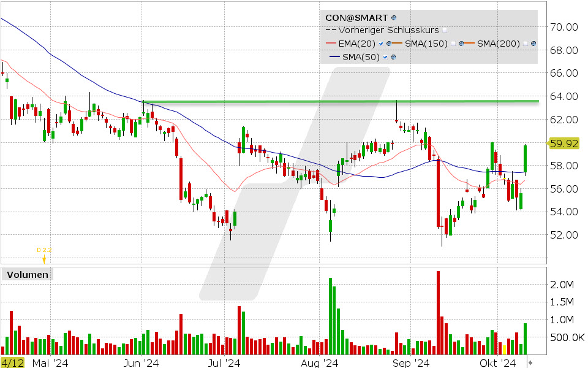Viewport: 588px width, 368px height.
Task: Click the EMA(20) legend label
Action: 356,44
